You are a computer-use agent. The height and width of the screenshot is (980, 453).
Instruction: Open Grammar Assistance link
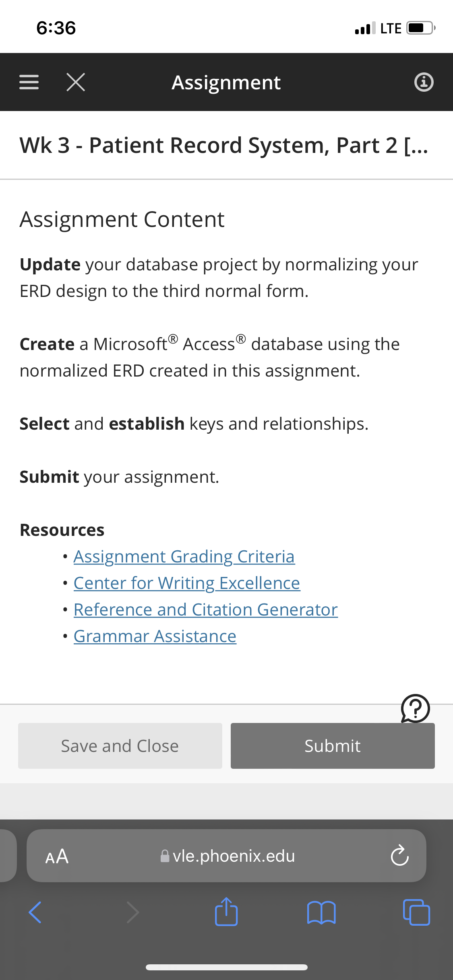tap(155, 636)
